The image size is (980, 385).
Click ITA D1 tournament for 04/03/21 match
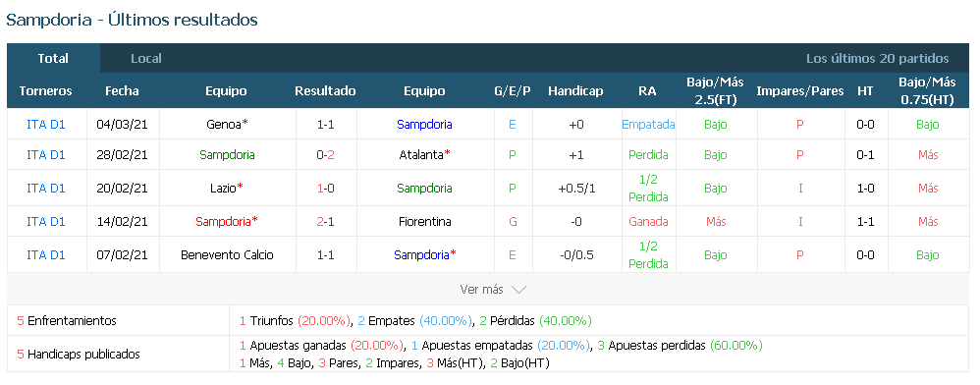[46, 125]
